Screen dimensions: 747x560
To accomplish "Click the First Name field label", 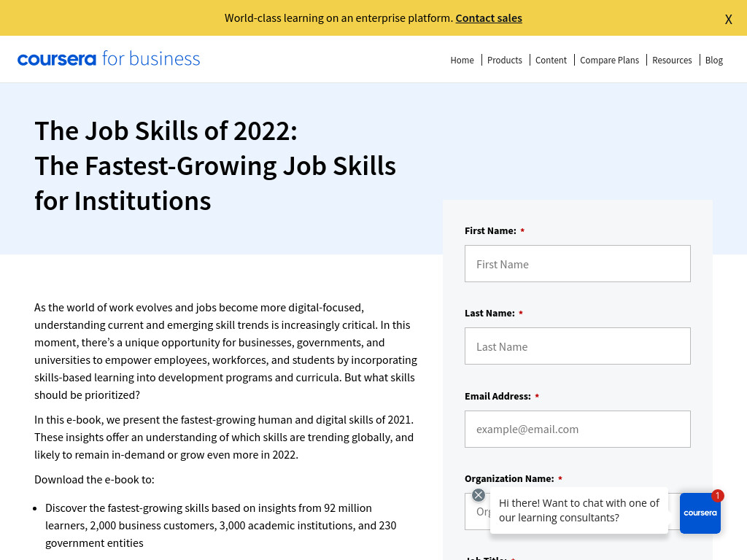I will pos(491,230).
